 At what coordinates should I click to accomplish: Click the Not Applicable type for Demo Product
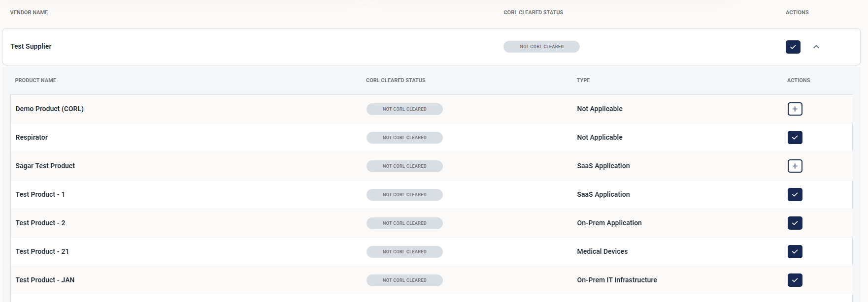(600, 109)
